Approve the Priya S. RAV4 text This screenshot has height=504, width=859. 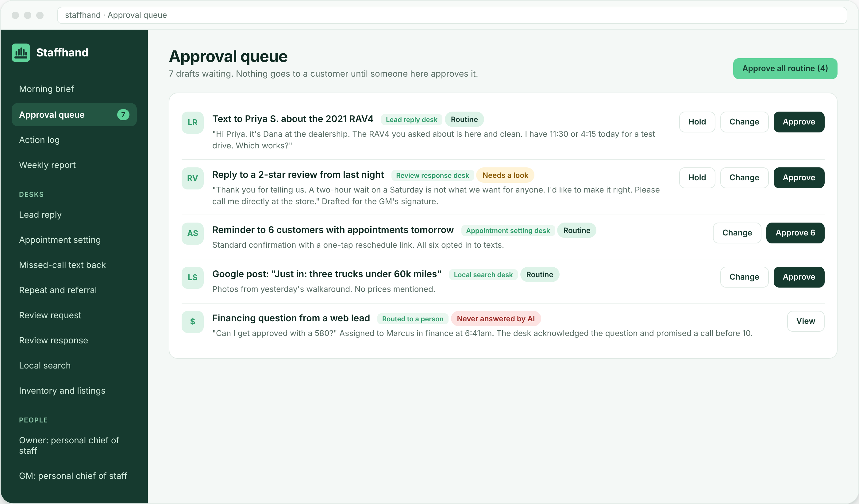[799, 122]
